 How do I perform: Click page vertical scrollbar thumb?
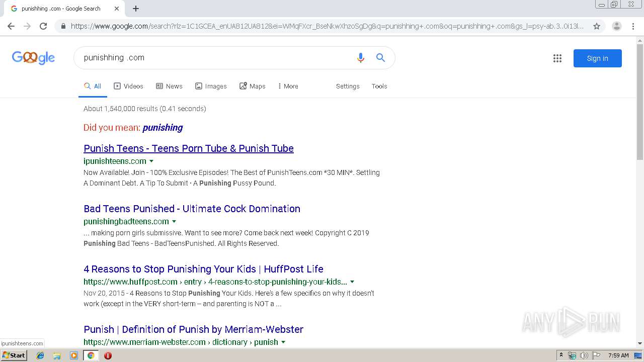[x=640, y=103]
